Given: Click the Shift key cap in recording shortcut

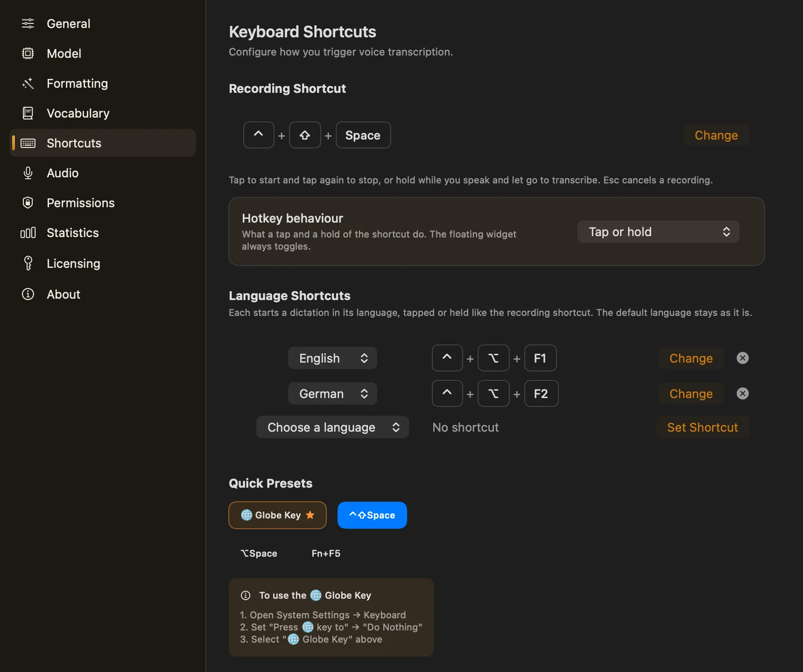Looking at the screenshot, I should pos(305,135).
